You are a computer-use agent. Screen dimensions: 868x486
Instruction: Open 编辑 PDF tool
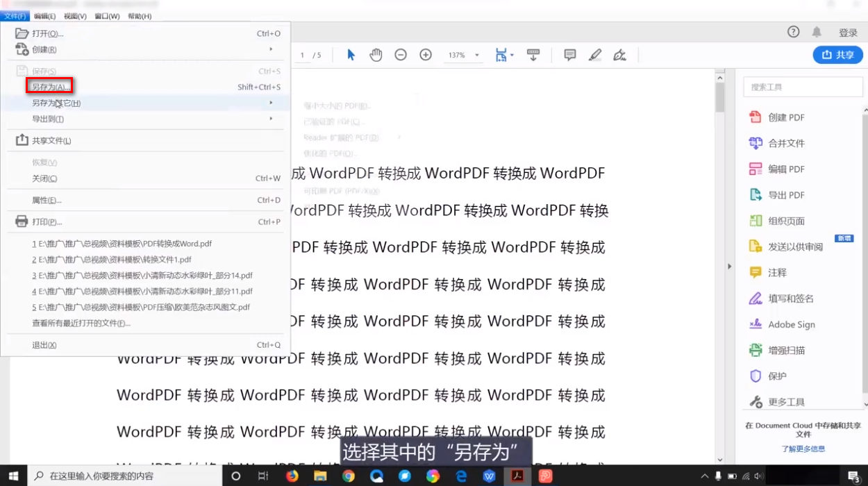click(776, 169)
